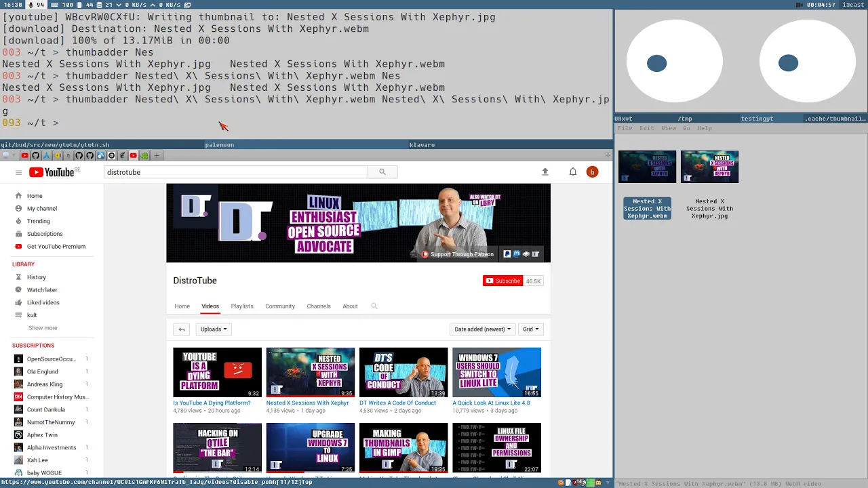Click the search magnifier button
Screen dimensions: 868x488
pyautogui.click(x=382, y=172)
